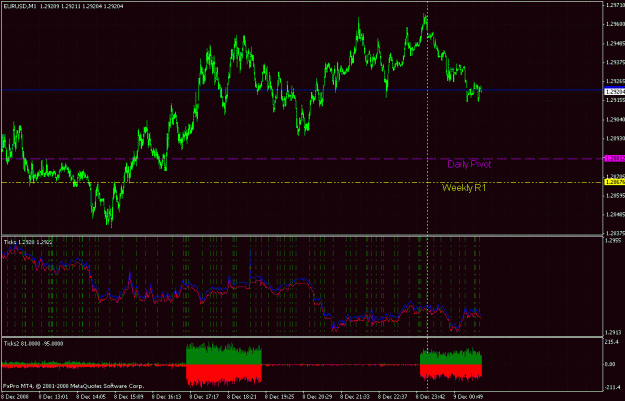Image resolution: width=625 pixels, height=401 pixels.
Task: Click the "8 Dec 21:33" time axis label
Action: tap(355, 397)
